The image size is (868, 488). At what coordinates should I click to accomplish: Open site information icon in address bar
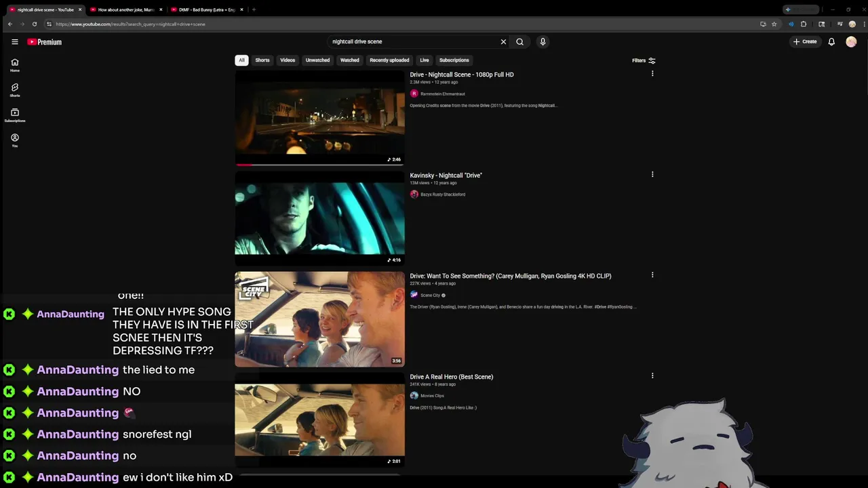[x=49, y=24]
